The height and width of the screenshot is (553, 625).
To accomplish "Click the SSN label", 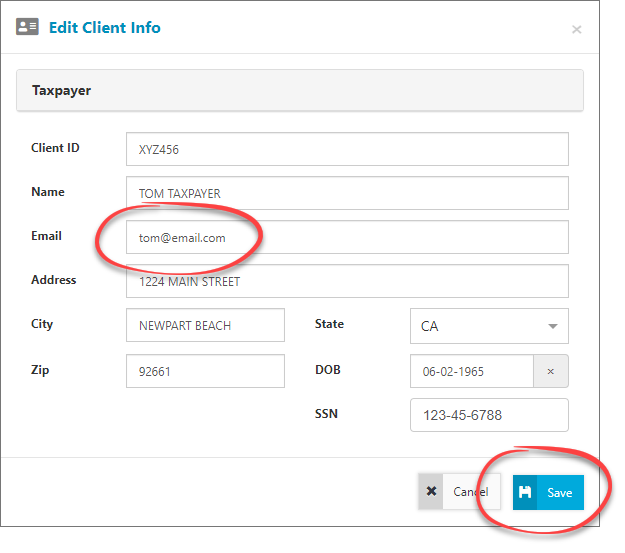I will point(326,413).
